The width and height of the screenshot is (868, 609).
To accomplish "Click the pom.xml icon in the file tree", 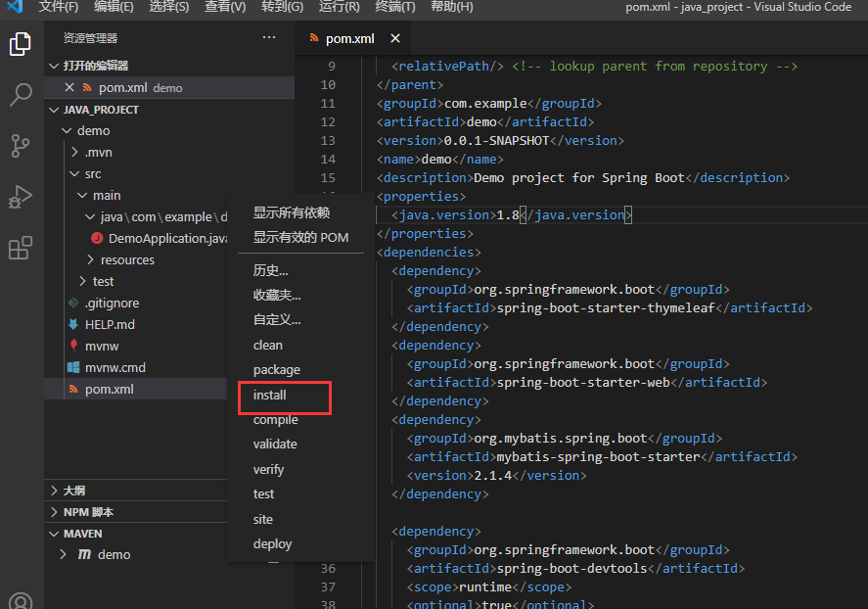I will pos(73,390).
